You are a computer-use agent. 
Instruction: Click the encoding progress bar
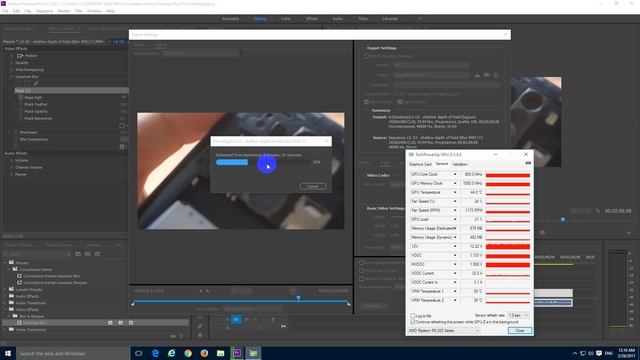263,162
